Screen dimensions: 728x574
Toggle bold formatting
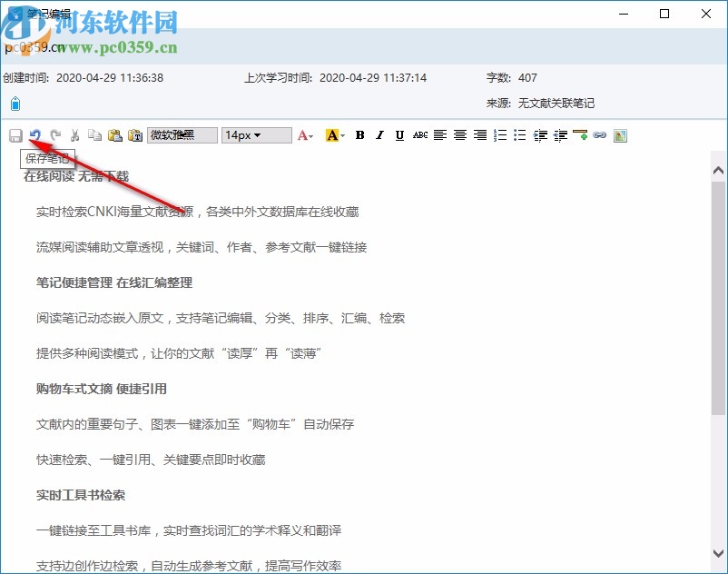point(359,134)
